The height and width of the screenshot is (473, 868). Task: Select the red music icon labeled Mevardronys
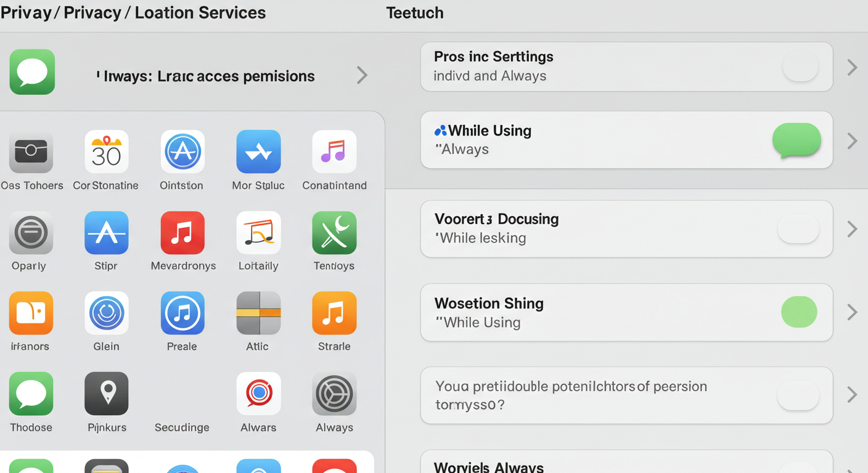coord(182,233)
